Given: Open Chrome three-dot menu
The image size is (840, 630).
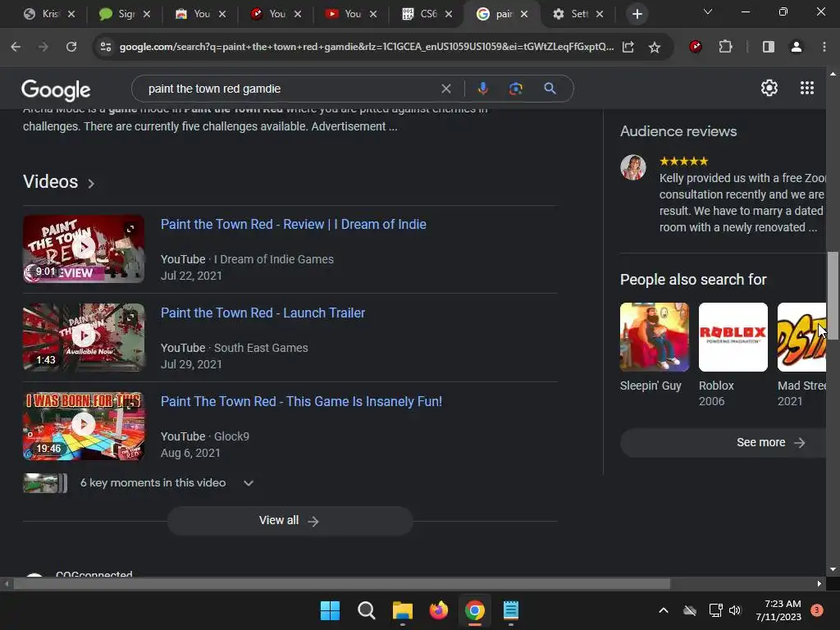Looking at the screenshot, I should [824, 47].
